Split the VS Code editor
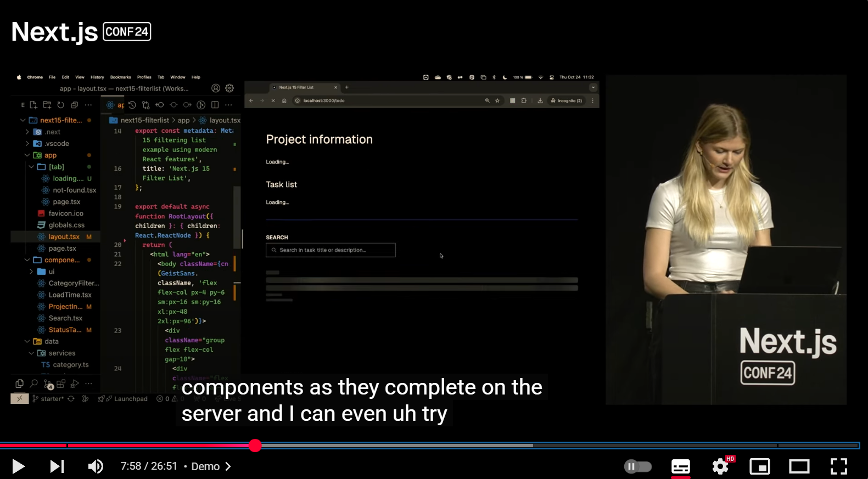Viewport: 868px width, 479px height. pos(215,105)
